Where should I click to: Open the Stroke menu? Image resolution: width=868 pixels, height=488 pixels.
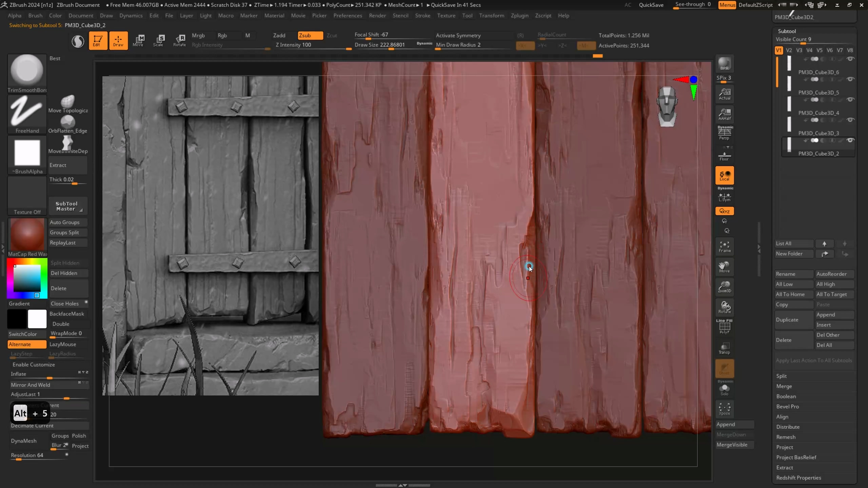422,16
